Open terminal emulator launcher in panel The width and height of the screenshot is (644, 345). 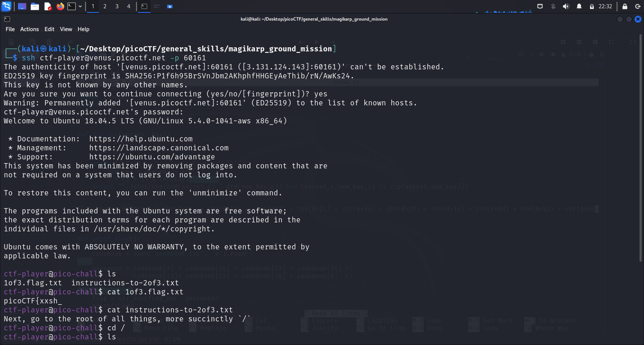point(72,6)
